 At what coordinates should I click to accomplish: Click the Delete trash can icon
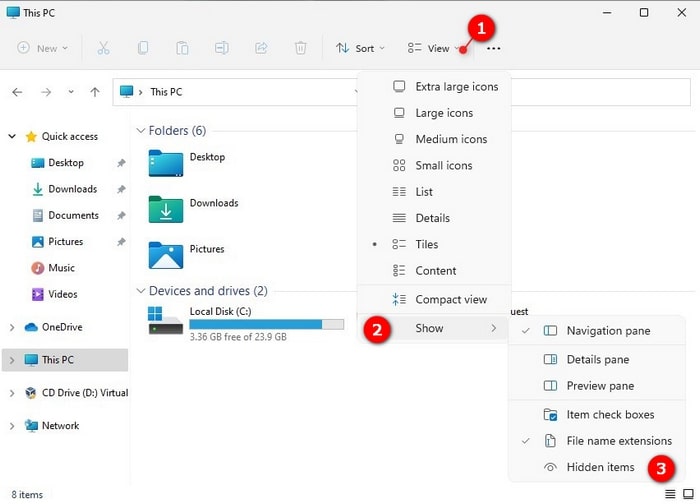tap(300, 48)
